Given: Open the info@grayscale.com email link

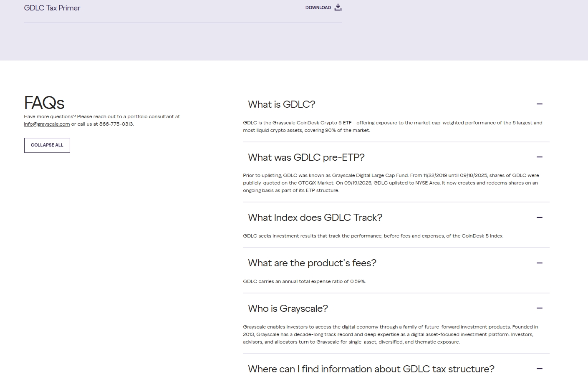Looking at the screenshot, I should pyautogui.click(x=46, y=124).
